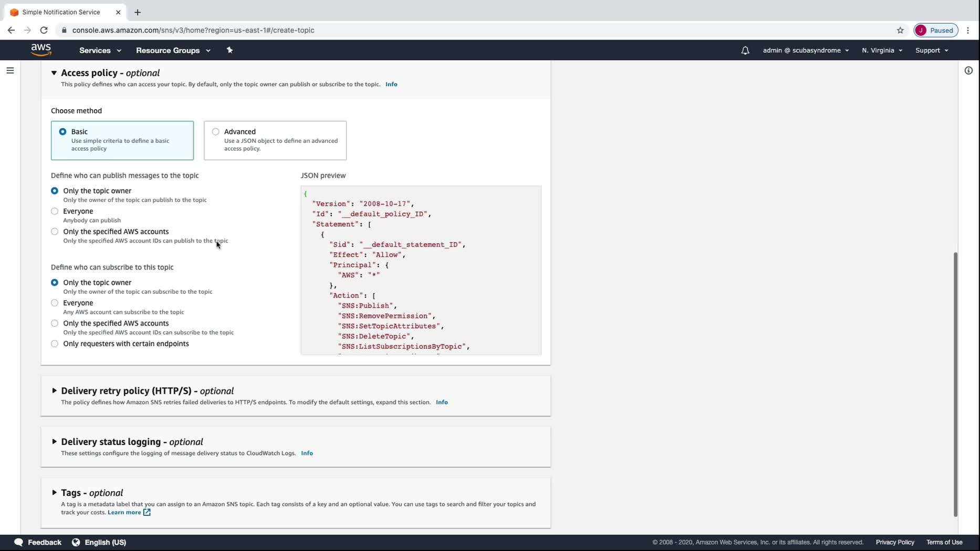The height and width of the screenshot is (551, 980).
Task: Click the site lock icon in address bar
Action: click(x=64, y=30)
